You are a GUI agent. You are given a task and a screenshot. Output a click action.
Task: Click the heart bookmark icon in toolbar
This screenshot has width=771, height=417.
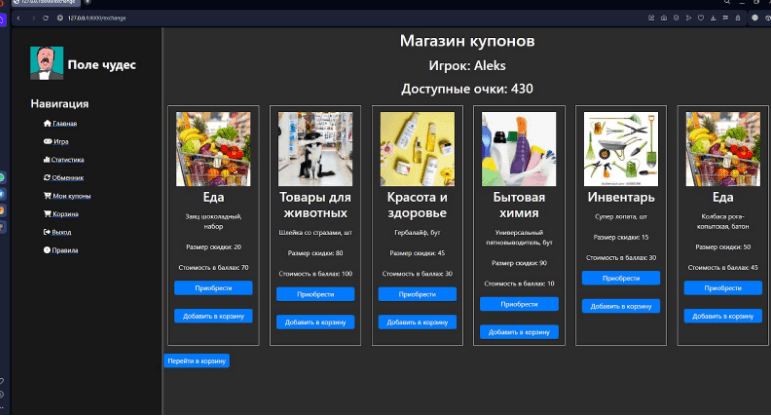point(701,18)
